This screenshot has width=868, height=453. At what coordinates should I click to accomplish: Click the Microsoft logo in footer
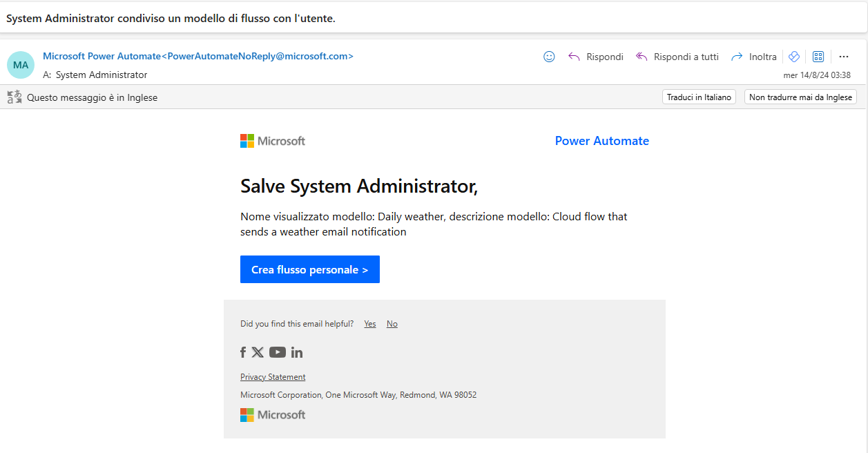273,415
